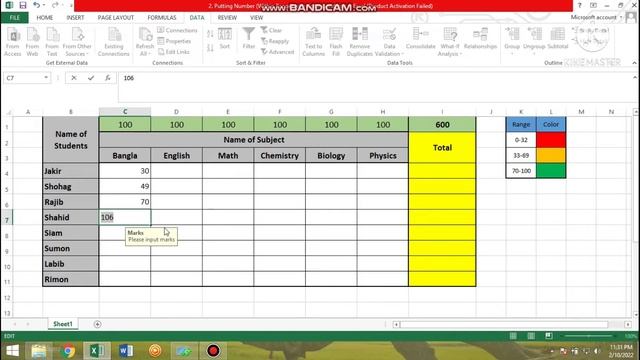Click the Relationships icon
The image size is (640, 360).
[480, 39]
